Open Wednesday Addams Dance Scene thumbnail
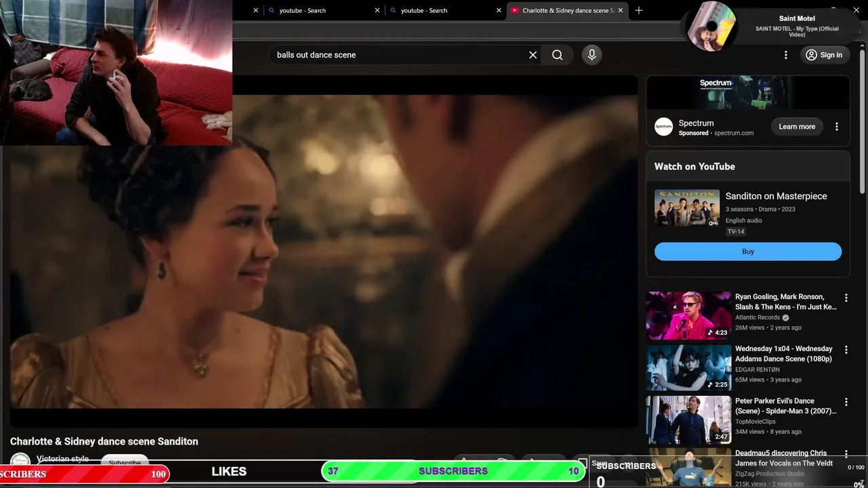Image resolution: width=868 pixels, height=488 pixels. pos(688,367)
